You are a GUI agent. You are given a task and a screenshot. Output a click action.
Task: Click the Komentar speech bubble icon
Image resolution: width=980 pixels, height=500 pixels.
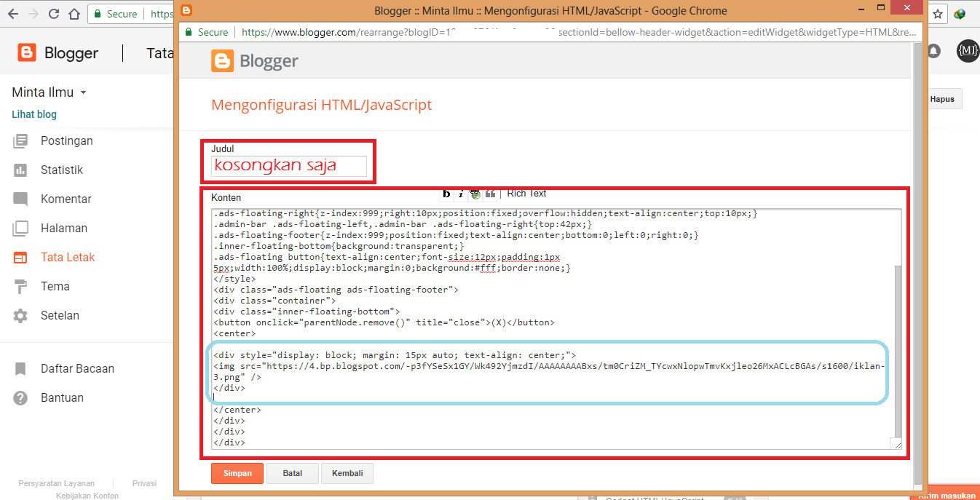pos(20,199)
